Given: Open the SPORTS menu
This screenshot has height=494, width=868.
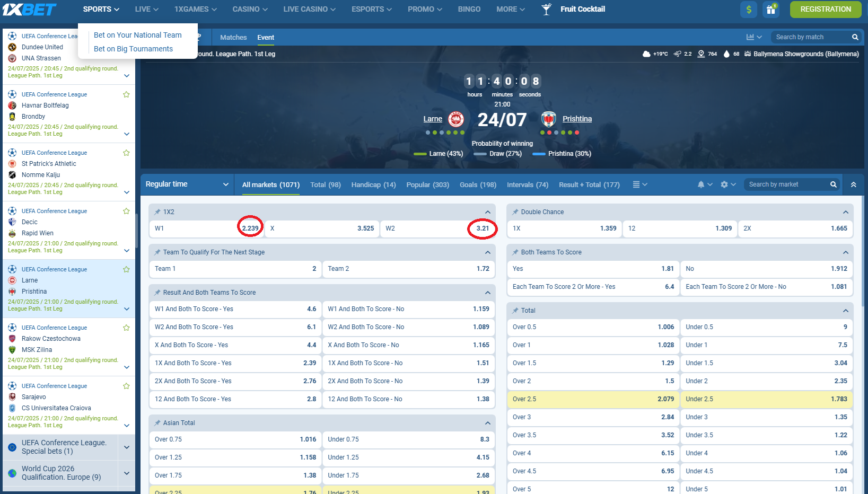Looking at the screenshot, I should (101, 9).
